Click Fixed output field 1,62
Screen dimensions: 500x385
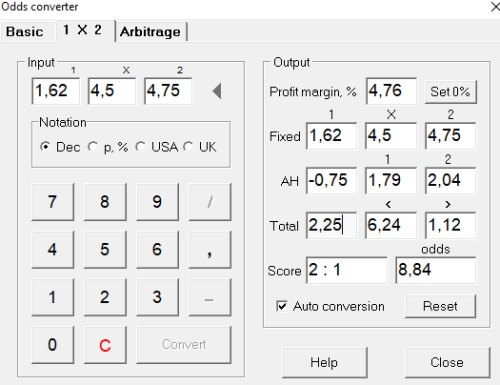tap(331, 136)
